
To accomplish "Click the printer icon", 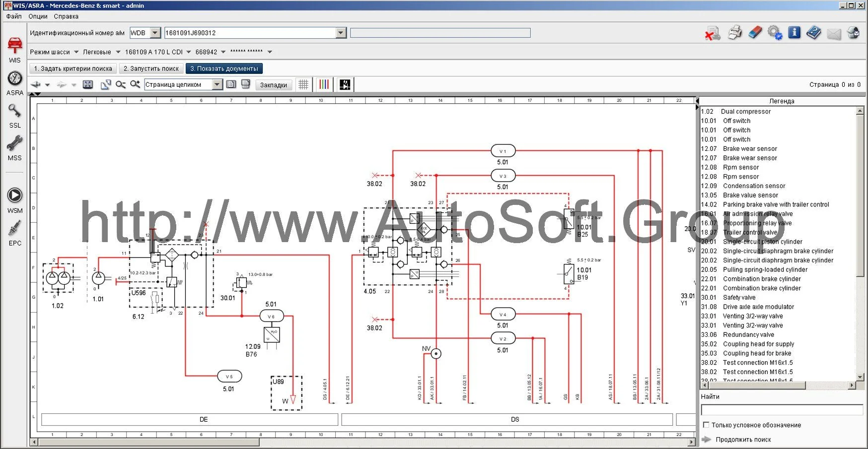I will [734, 33].
